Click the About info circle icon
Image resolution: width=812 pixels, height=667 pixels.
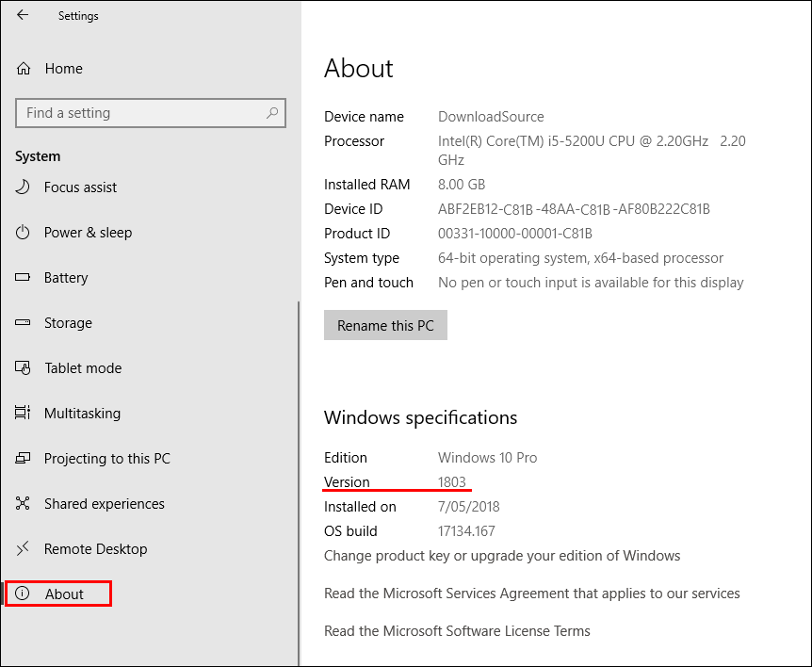tap(23, 594)
